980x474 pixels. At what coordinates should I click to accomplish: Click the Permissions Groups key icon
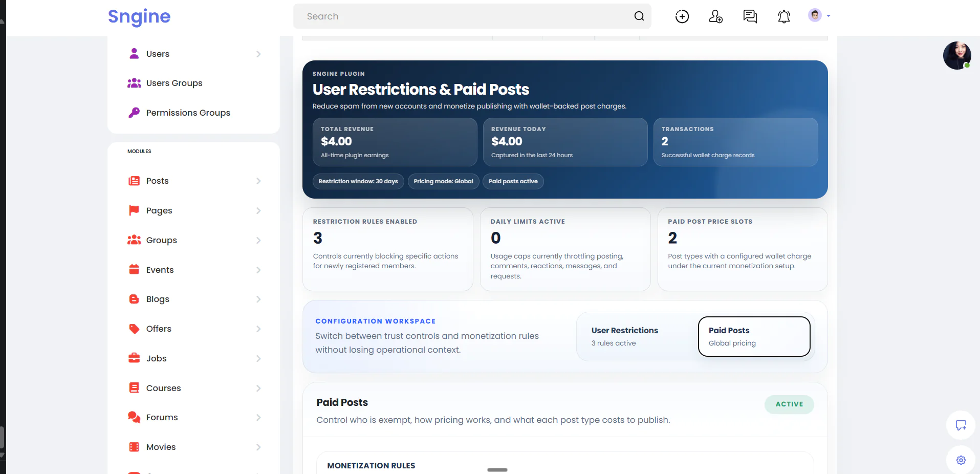pyautogui.click(x=134, y=113)
